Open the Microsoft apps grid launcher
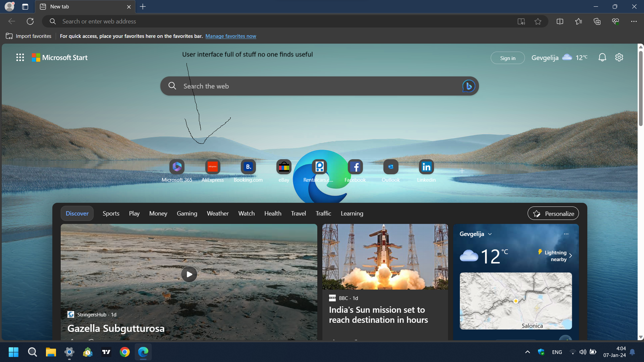The width and height of the screenshot is (644, 362). pyautogui.click(x=20, y=58)
